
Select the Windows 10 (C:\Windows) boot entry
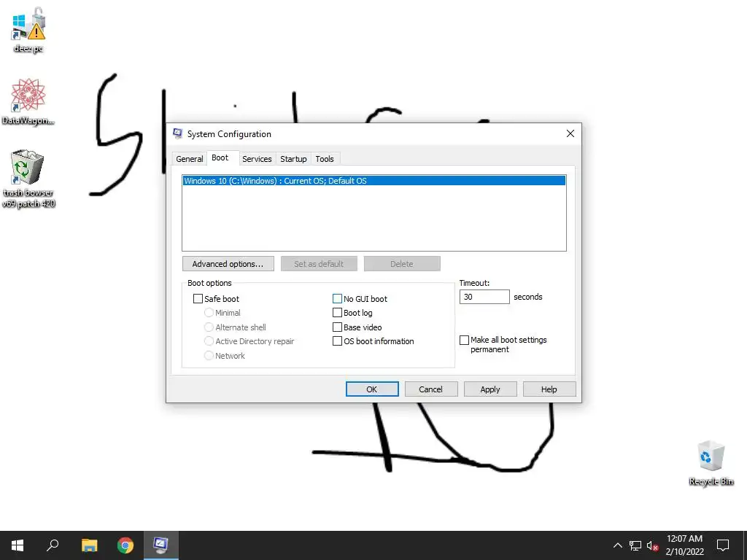(x=374, y=181)
